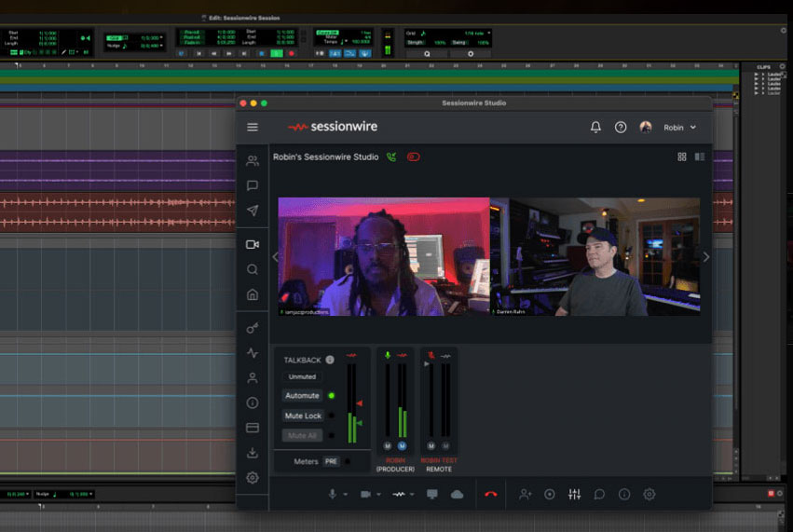Image resolution: width=793 pixels, height=532 pixels.
Task: Toggle the PRE meters button
Action: [331, 461]
